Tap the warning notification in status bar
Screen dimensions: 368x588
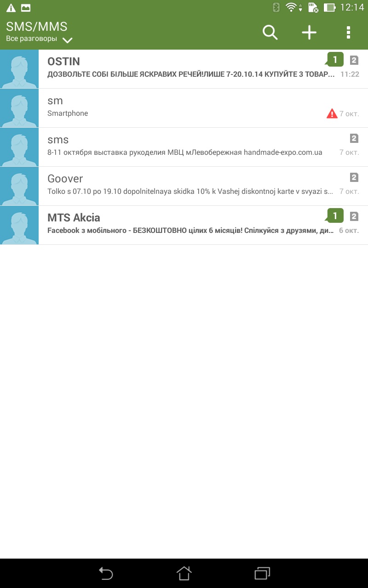11,7
